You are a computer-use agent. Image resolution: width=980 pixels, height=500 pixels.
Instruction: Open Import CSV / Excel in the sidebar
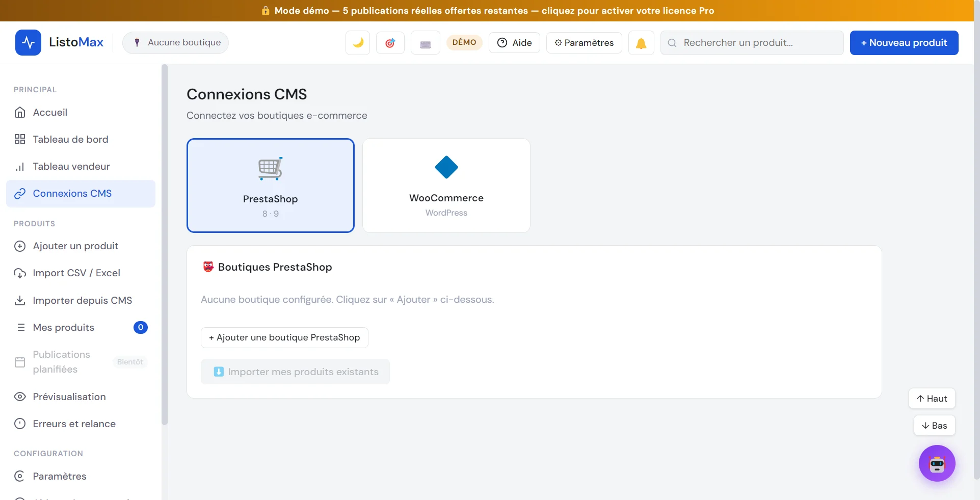(81, 273)
